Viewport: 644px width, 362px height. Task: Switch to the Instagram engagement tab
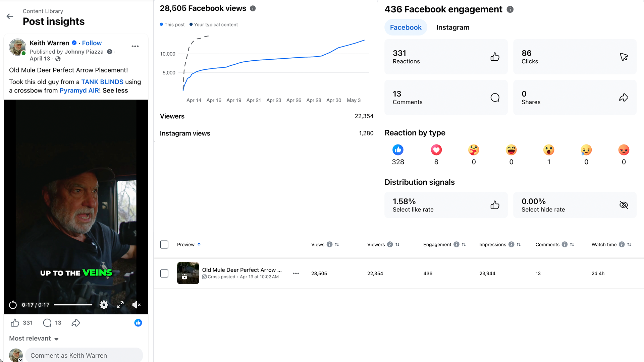click(x=453, y=27)
